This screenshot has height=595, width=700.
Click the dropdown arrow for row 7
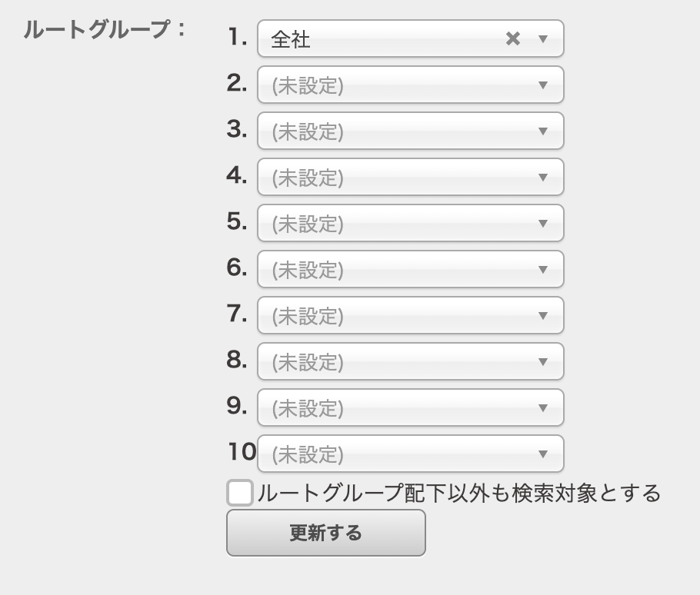545,315
